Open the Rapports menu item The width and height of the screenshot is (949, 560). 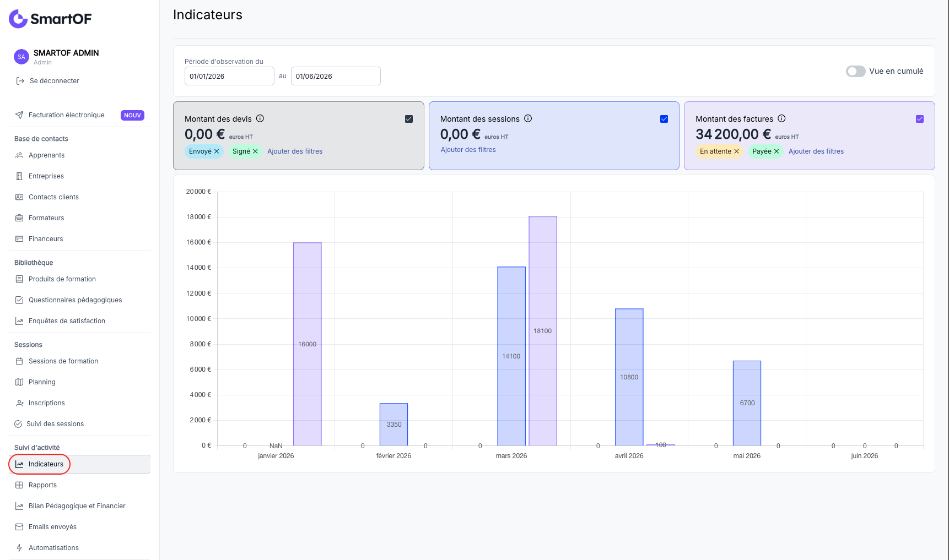pos(42,485)
